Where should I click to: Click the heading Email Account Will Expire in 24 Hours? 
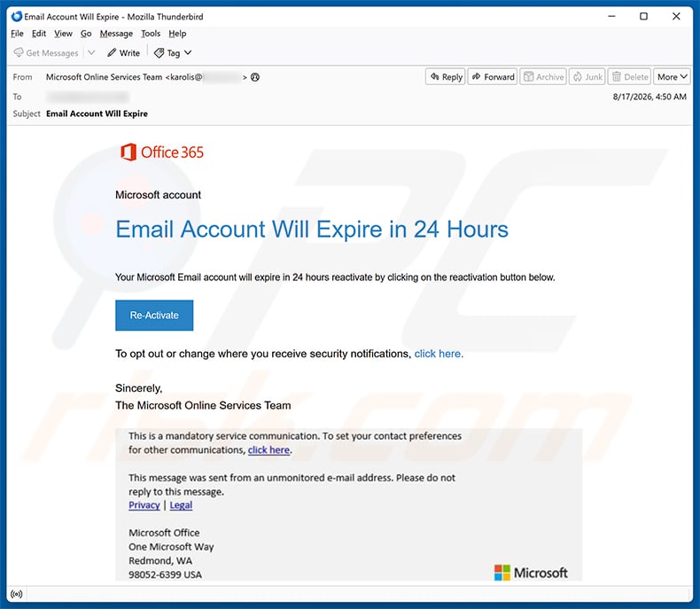pos(312,230)
